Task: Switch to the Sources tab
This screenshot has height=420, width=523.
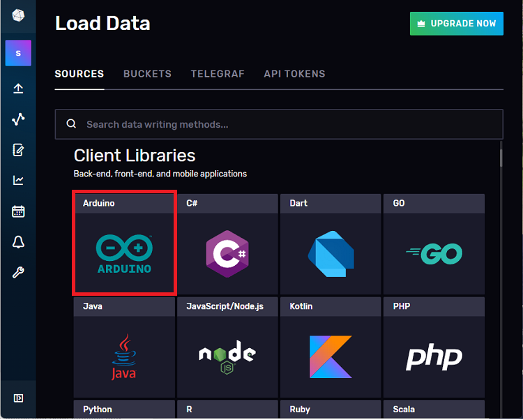Action: click(79, 74)
